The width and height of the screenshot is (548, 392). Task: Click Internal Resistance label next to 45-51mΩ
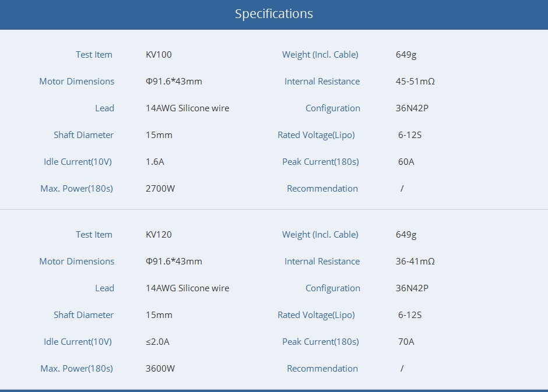coord(322,82)
